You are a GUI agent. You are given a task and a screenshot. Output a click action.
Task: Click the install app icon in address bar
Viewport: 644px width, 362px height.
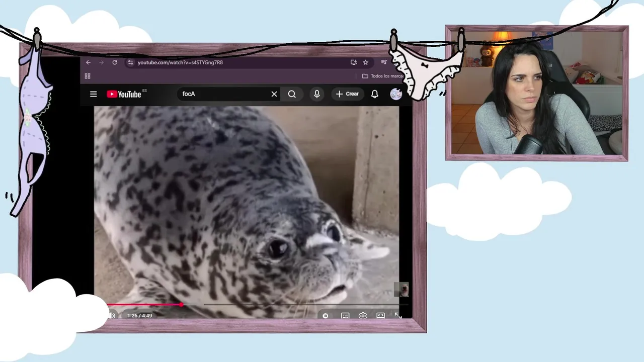[354, 62]
